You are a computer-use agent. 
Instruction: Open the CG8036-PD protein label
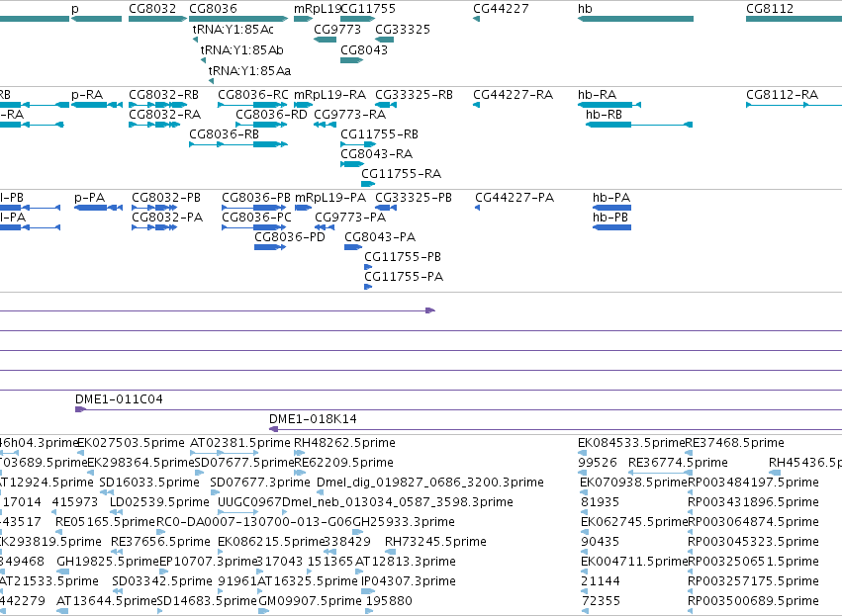pos(290,237)
